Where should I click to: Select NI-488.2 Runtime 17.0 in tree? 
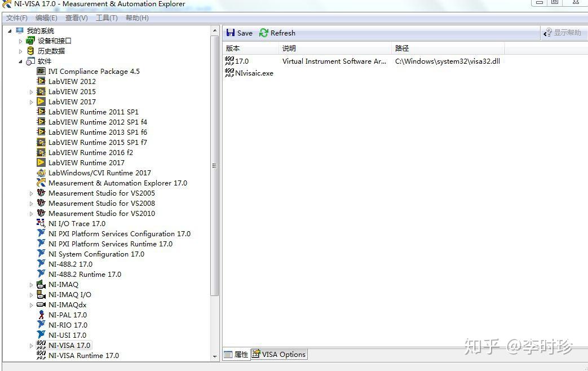85,274
